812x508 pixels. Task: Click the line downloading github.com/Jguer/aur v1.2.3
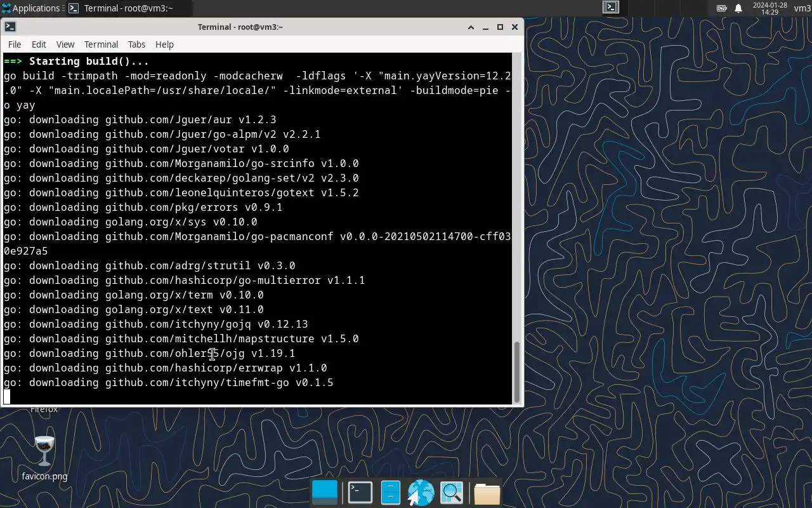[140, 119]
